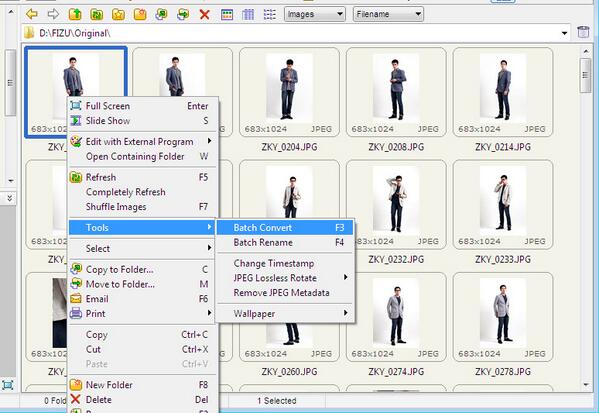Select thumbnail ZKY_0214.JPG
Viewport: 599px width, 413px height.
coord(503,92)
